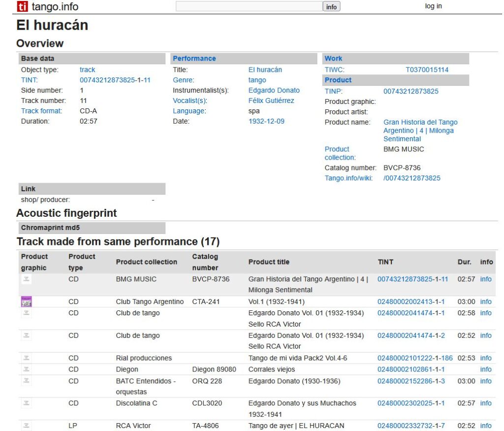Click the Catalog number column header

point(205,262)
